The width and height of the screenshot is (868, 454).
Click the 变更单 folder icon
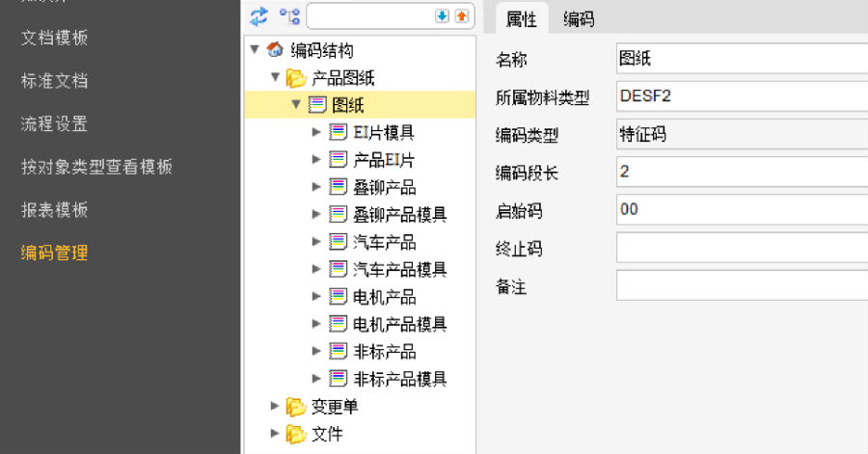pos(296,407)
